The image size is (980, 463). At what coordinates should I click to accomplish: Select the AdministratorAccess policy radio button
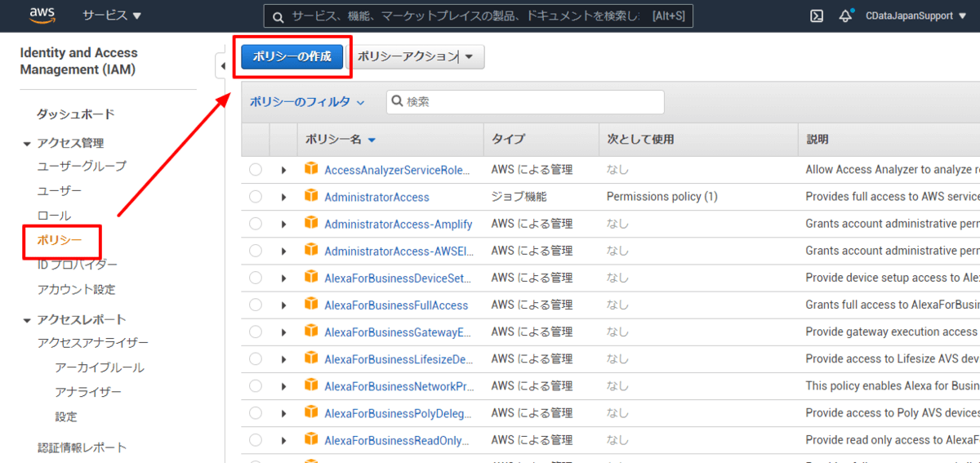coord(256,197)
